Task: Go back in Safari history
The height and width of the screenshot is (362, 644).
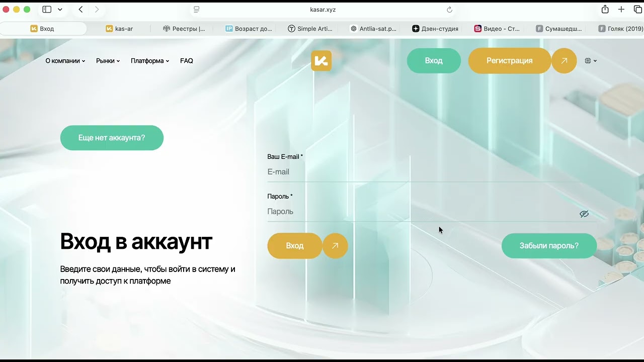Action: 80,10
